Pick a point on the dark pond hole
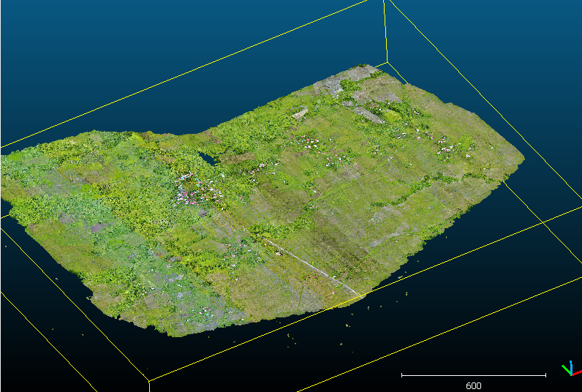Image resolution: width=582 pixels, height=392 pixels. pos(207,159)
